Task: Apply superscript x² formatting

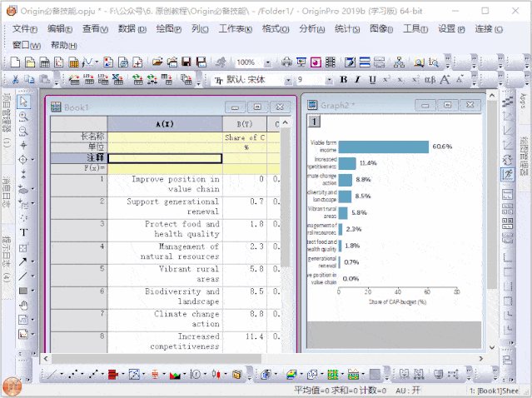Action: [x=386, y=80]
